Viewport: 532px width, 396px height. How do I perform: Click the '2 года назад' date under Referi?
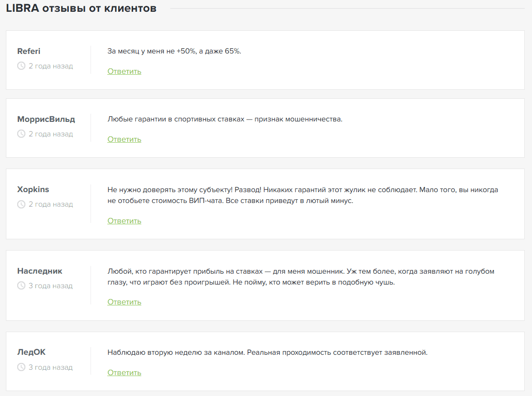51,66
